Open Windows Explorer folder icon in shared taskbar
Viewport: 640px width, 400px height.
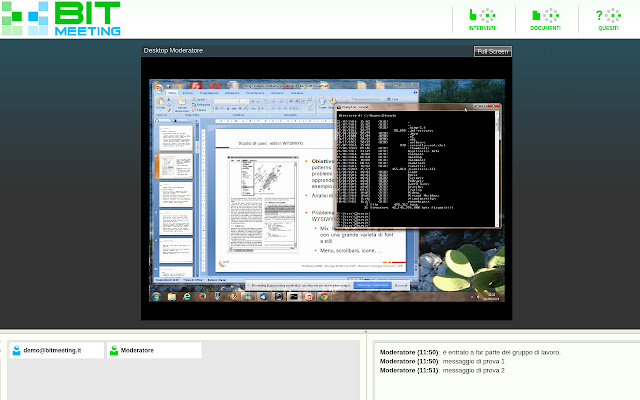point(171,297)
